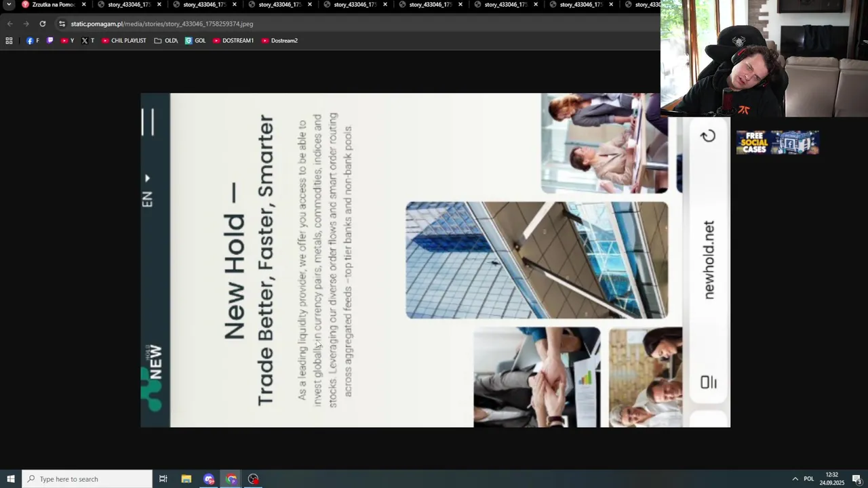
Task: Open the Dostream2 bookmark
Action: [x=279, y=41]
